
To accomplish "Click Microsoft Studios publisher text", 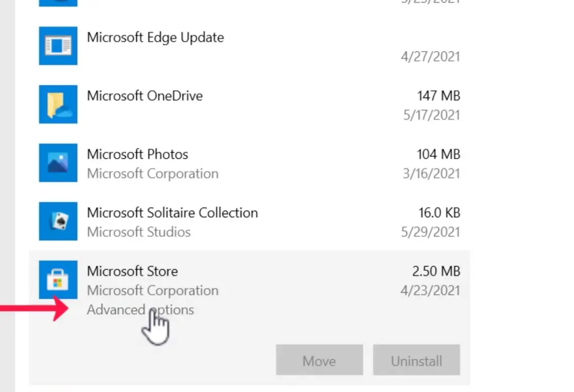I will click(139, 232).
